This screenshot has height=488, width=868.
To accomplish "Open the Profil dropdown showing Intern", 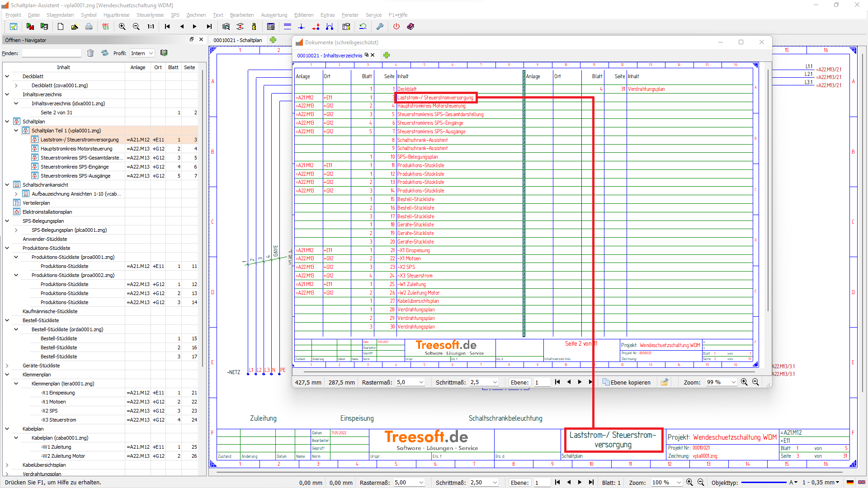I will [142, 53].
